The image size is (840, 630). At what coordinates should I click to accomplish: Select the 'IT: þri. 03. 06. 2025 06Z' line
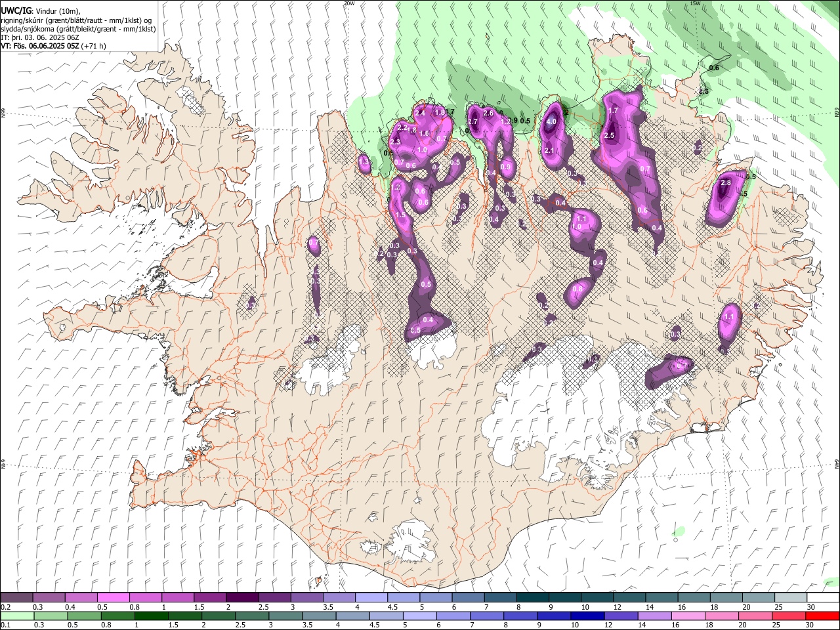pos(40,37)
